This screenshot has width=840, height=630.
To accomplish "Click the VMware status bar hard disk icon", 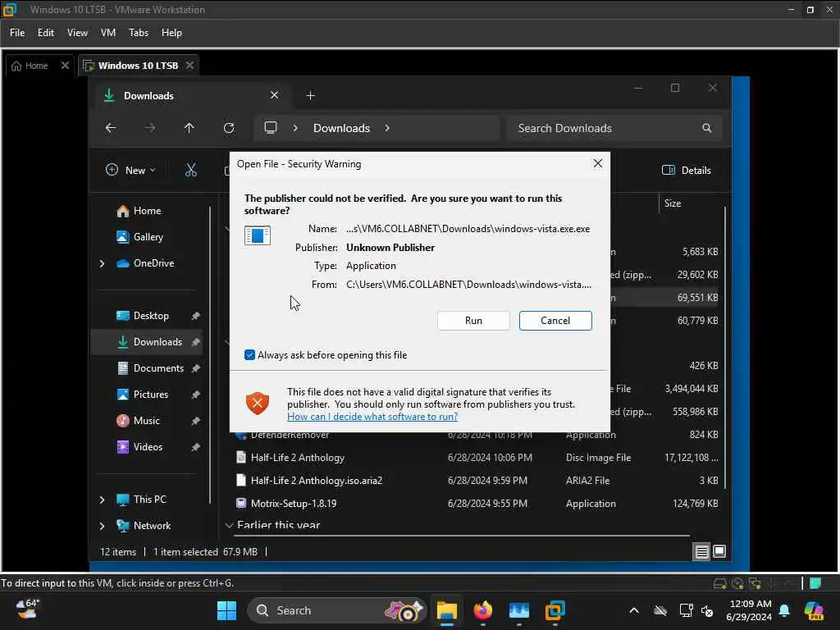I will [719, 583].
